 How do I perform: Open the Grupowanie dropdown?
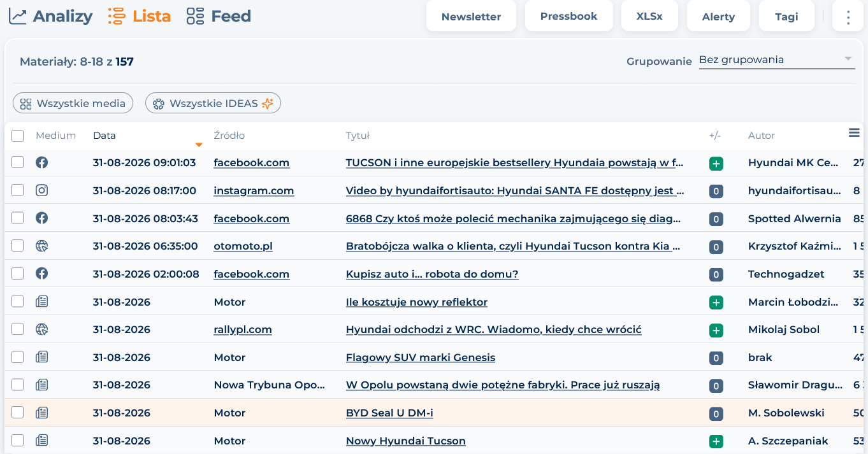point(776,60)
